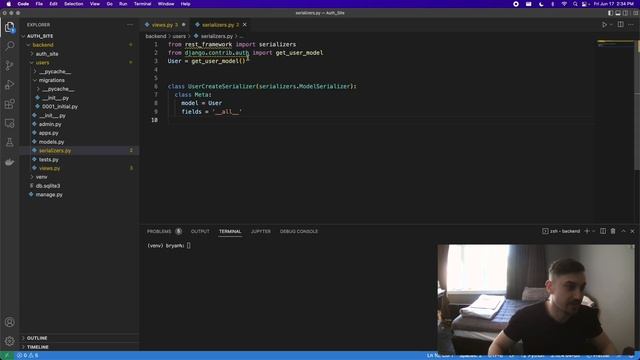Open 0001_initial.py in explorer
The image size is (640, 360).
[x=60, y=107]
